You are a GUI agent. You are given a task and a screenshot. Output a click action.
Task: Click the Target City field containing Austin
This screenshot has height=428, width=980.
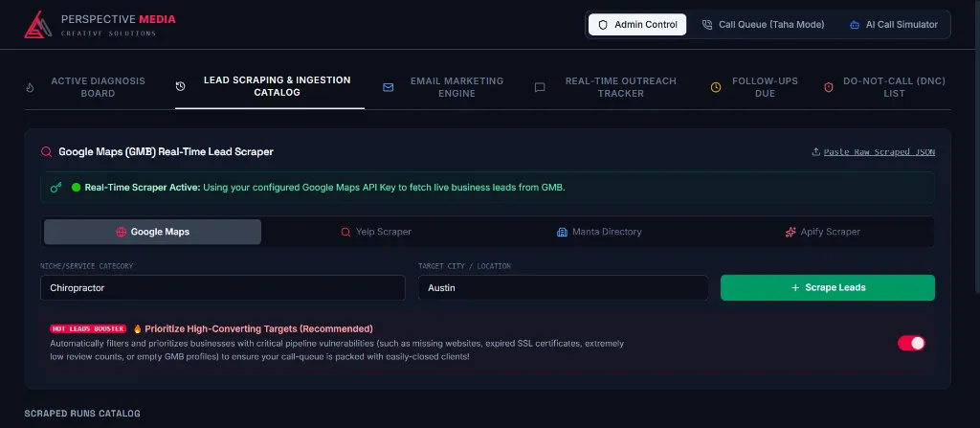(x=563, y=288)
